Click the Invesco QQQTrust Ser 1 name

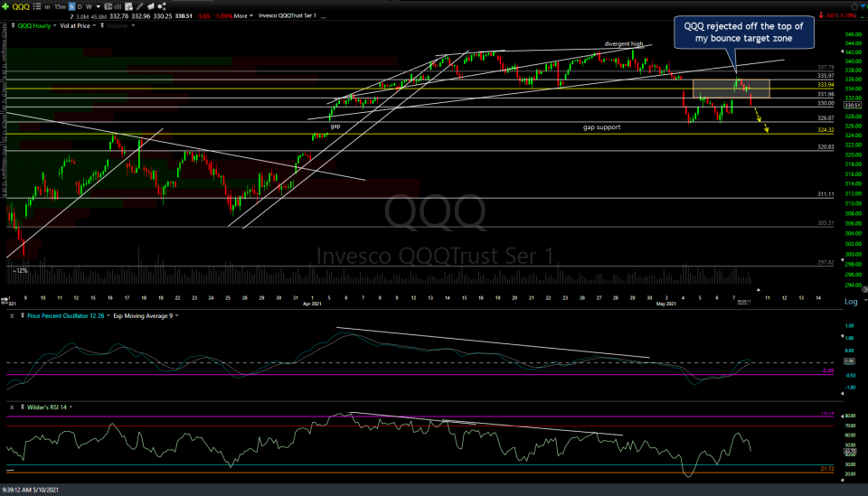[288, 16]
